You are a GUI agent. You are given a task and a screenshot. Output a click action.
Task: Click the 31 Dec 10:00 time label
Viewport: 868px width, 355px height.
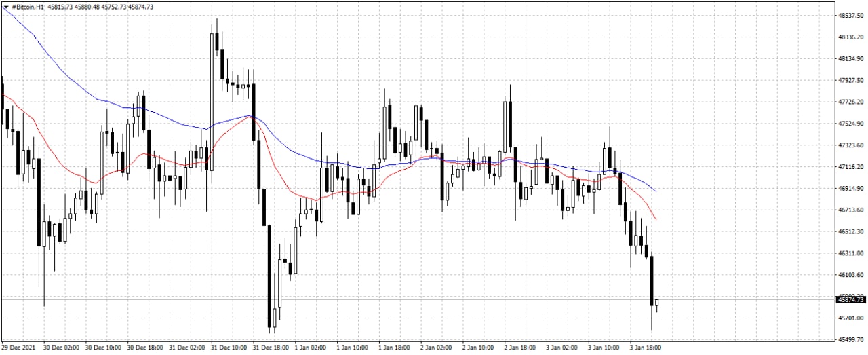[230, 348]
